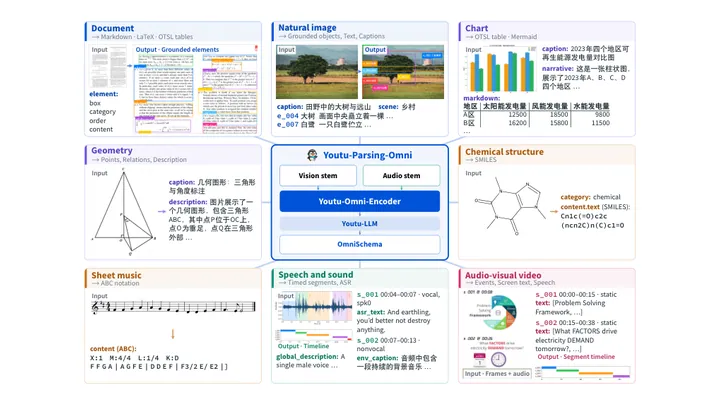Open the Chart panel heading
This screenshot has width=720, height=405.
point(477,28)
